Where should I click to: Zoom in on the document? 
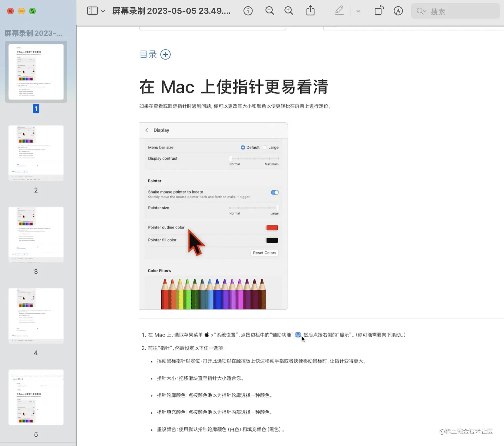click(289, 11)
